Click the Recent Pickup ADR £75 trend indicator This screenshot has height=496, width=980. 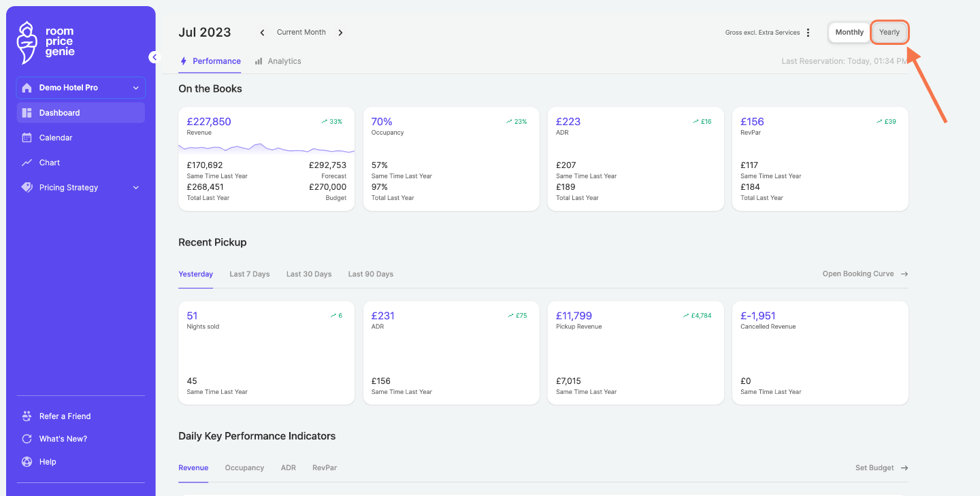[517, 316]
